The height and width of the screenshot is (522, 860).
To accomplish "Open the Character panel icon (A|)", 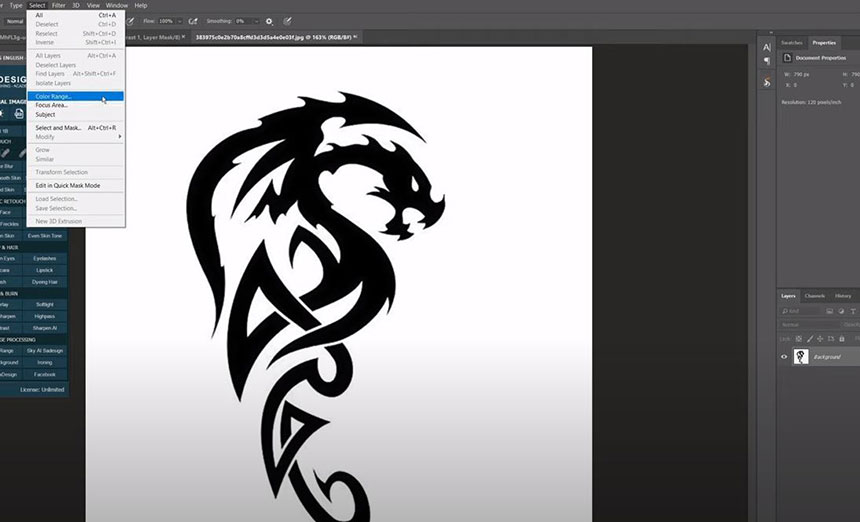I will coord(767,47).
